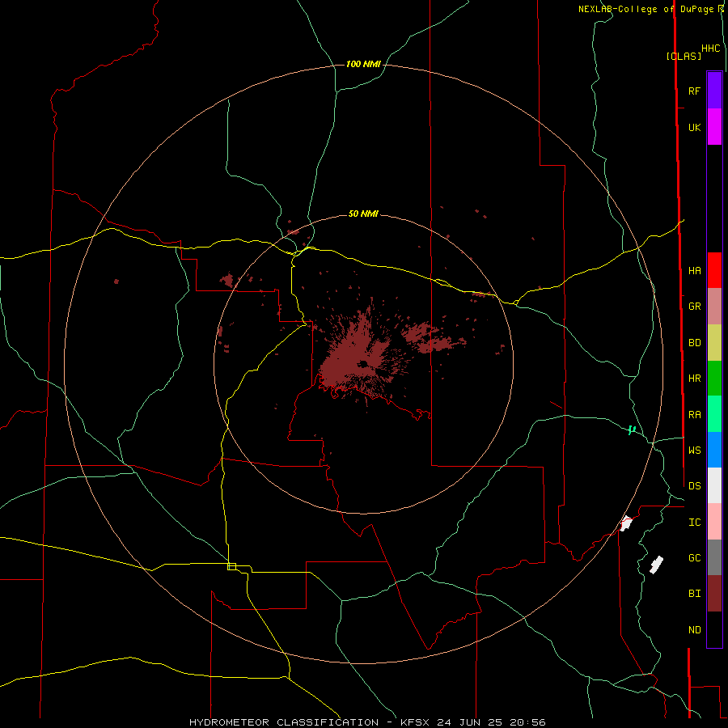Click the IC pink legend swatch
The width and height of the screenshot is (728, 728).
point(714,522)
